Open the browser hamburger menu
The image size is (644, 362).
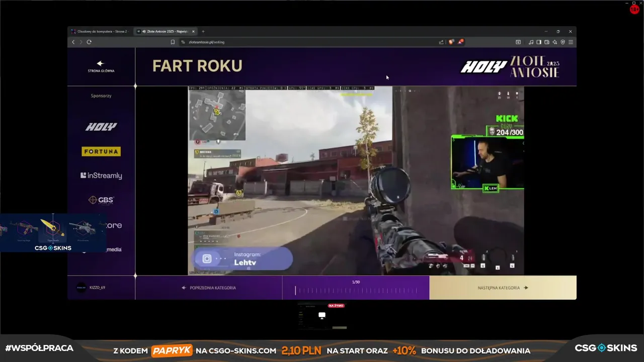coord(571,42)
